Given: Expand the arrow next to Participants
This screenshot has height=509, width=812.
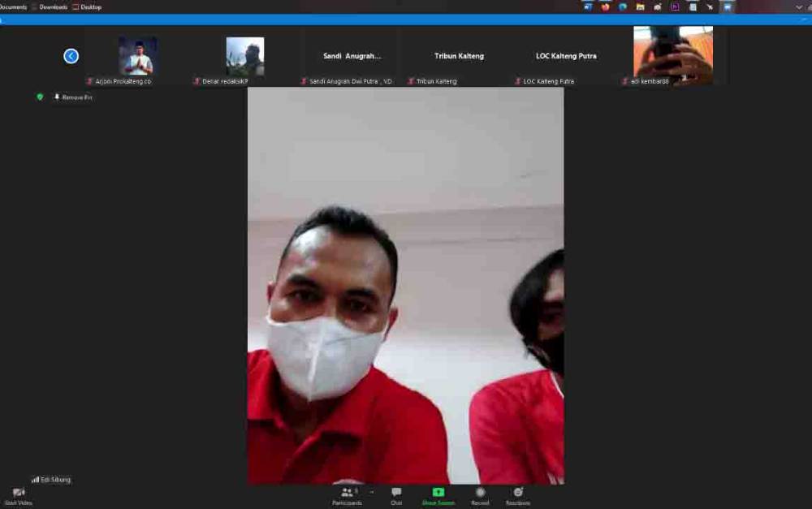Looking at the screenshot, I should point(371,492).
